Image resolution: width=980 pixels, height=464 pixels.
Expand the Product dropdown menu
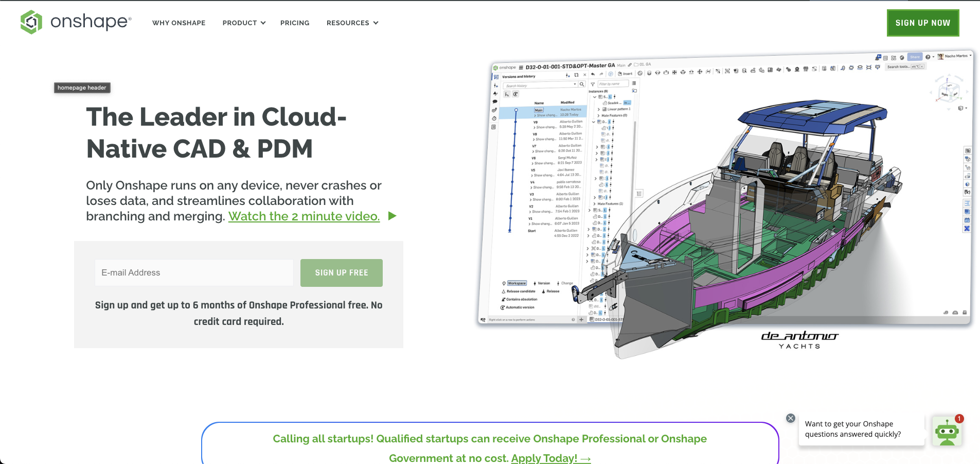click(x=244, y=23)
